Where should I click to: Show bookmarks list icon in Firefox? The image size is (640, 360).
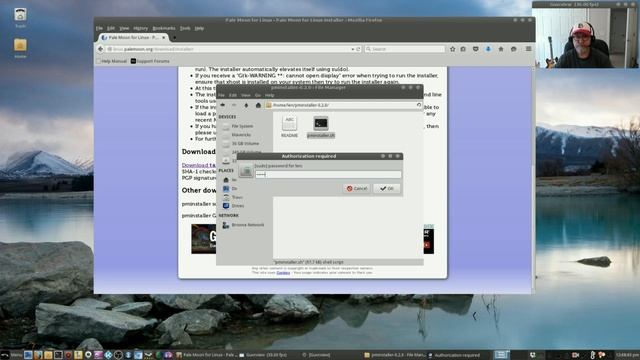[463, 49]
